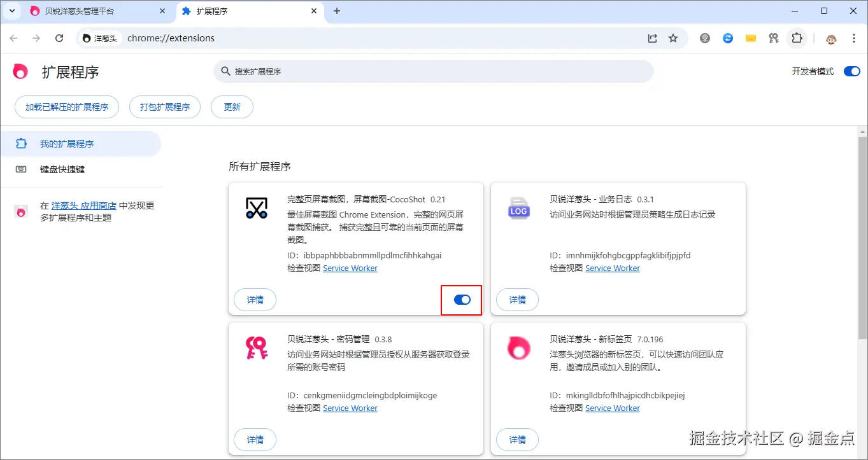Open the Service Worker link of 密码管理
This screenshot has width=868, height=460.
(350, 408)
